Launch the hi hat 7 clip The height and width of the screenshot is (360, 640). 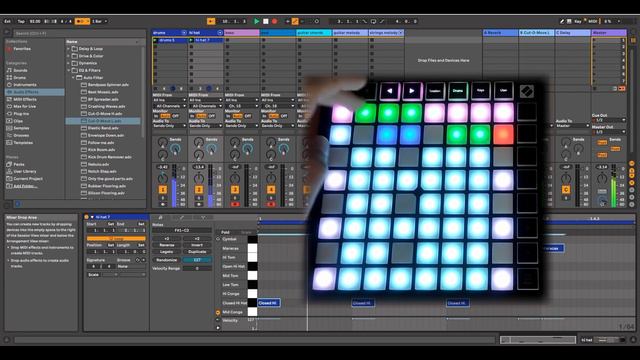[x=191, y=40]
